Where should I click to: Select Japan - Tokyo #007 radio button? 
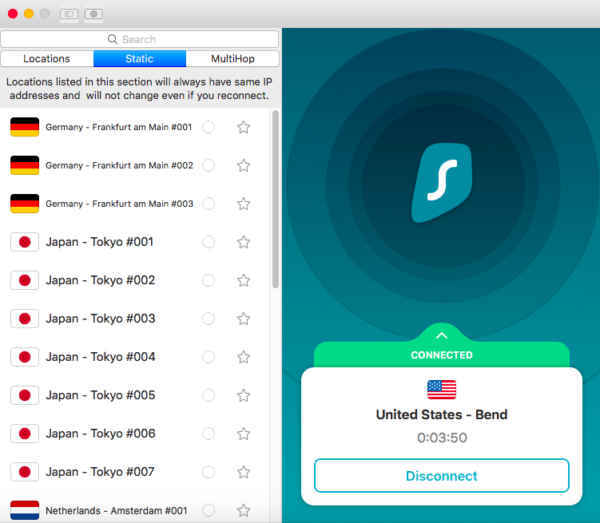click(x=209, y=472)
